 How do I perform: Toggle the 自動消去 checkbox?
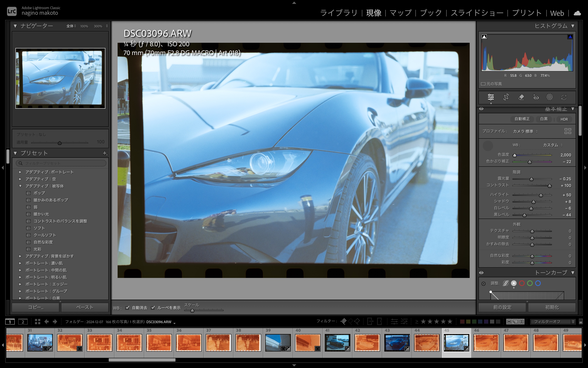[x=127, y=308]
